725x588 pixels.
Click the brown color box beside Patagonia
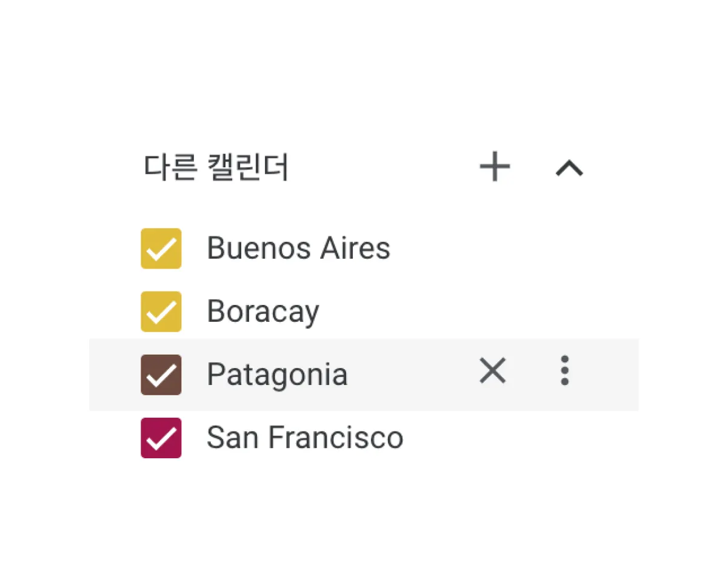161,375
